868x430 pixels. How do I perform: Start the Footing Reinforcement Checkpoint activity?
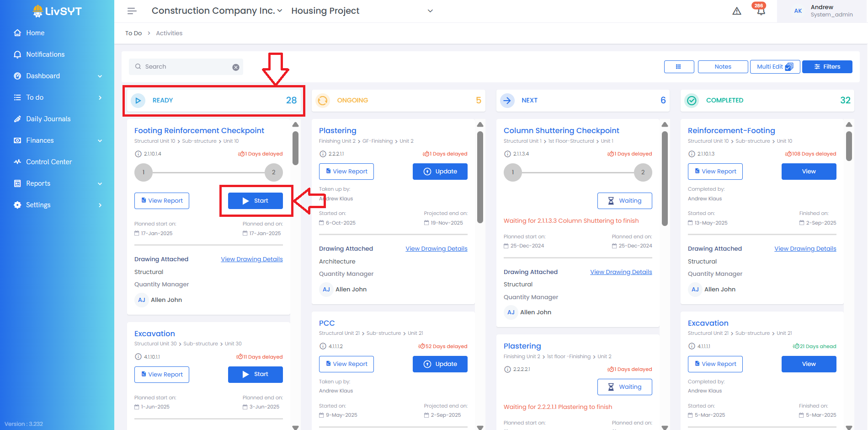click(255, 201)
